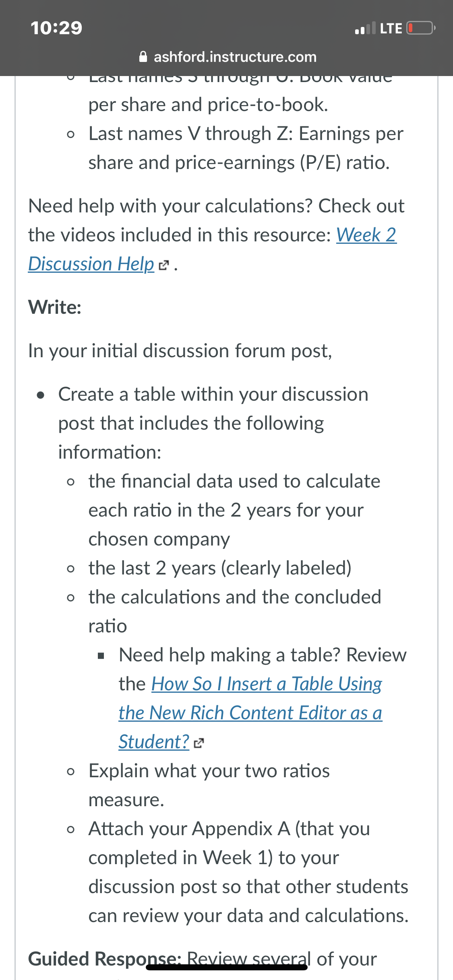Screen dimensions: 453x980
Task: Tap the Student? link text
Action: pyautogui.click(x=154, y=742)
